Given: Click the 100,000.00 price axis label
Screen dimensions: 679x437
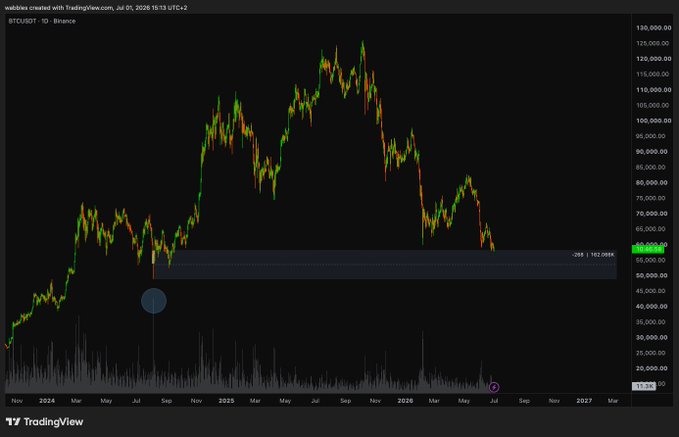Looking at the screenshot, I should 653,120.
